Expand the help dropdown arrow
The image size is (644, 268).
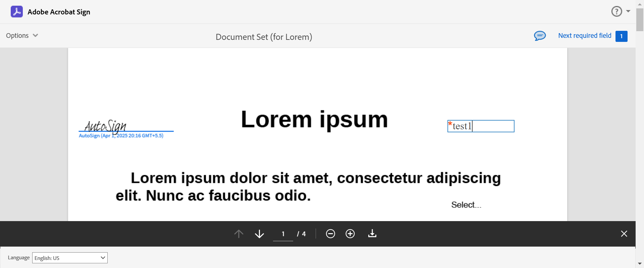(x=628, y=11)
